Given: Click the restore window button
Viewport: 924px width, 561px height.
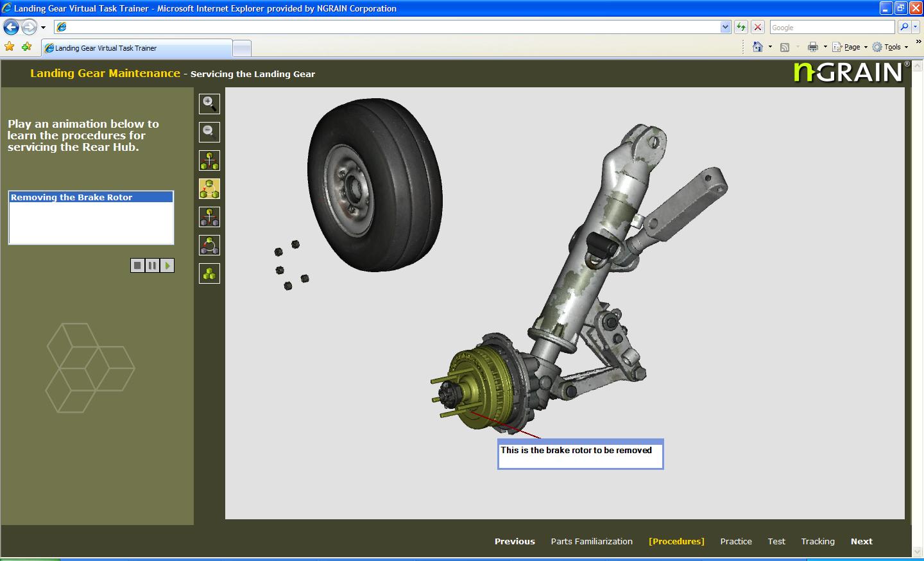Looking at the screenshot, I should [x=901, y=8].
